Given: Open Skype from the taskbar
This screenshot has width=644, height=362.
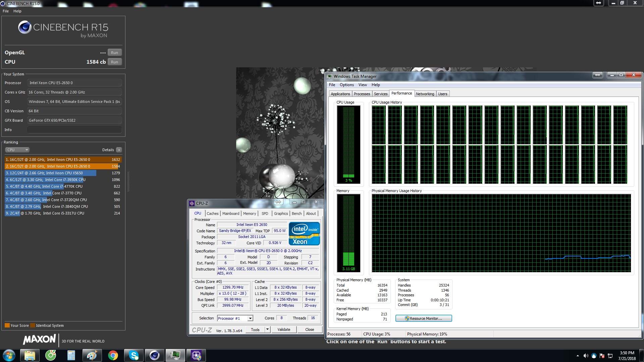Looking at the screenshot, I should coord(133,355).
